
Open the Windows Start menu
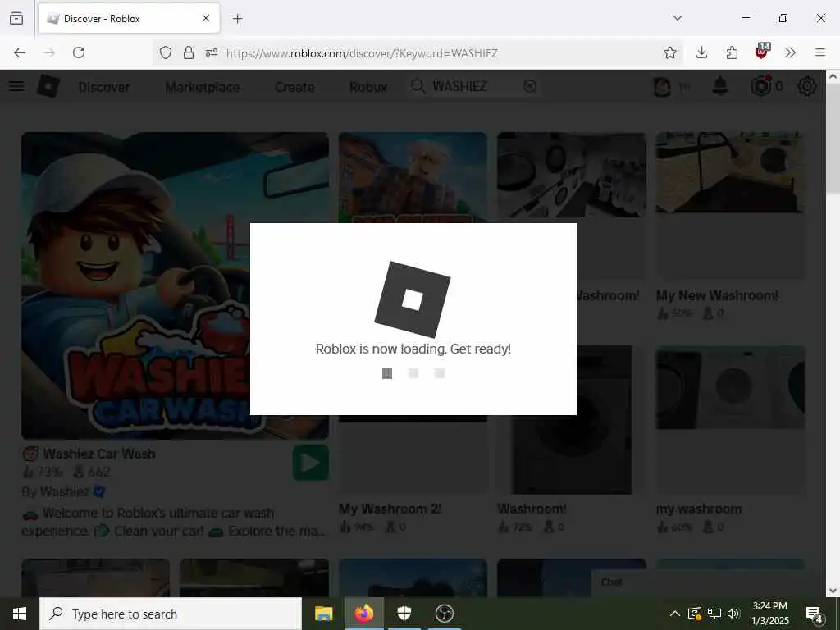[20, 614]
